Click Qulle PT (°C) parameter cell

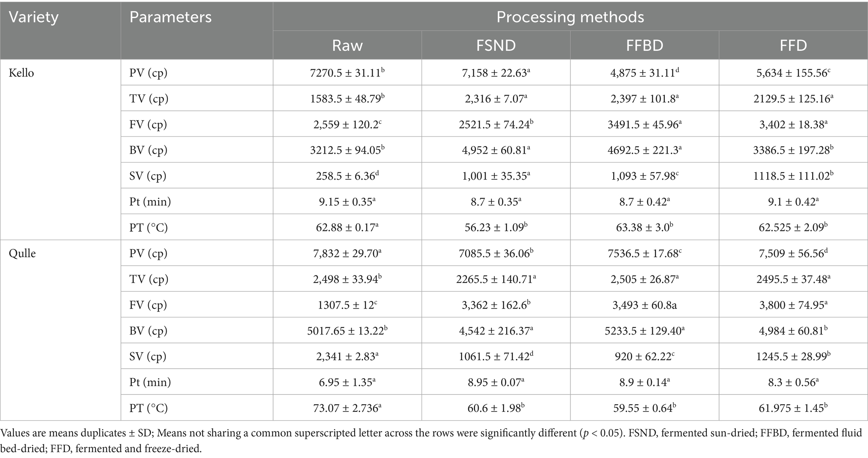click(x=149, y=408)
